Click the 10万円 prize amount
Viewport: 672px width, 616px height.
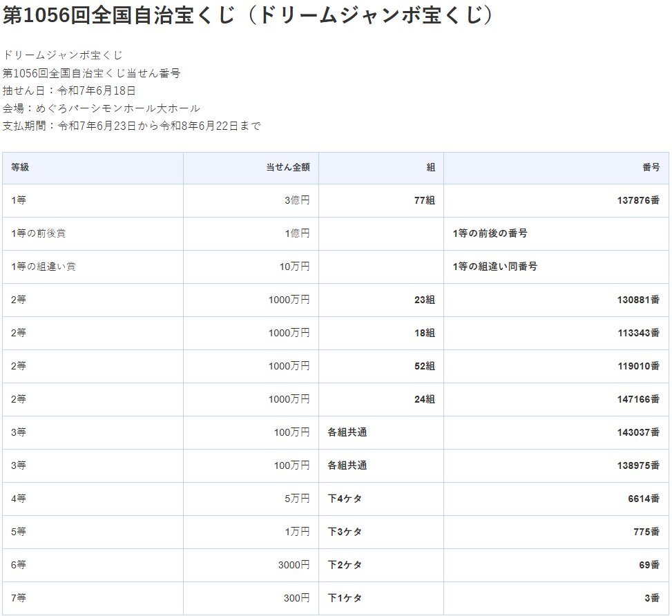[294, 266]
